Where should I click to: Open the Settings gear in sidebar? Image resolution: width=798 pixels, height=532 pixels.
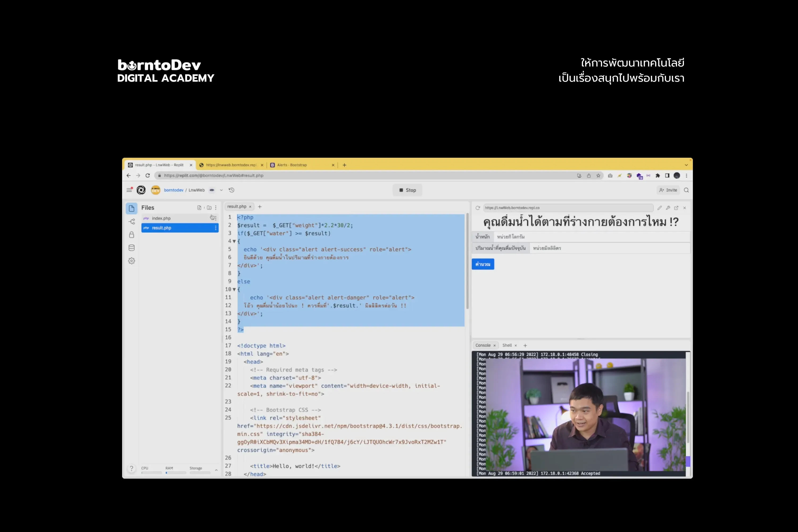[x=132, y=261]
